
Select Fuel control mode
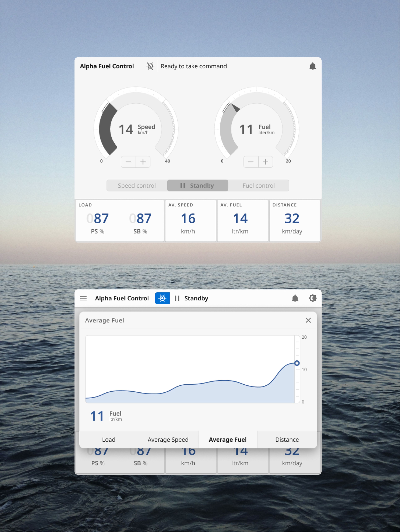pos(259,185)
